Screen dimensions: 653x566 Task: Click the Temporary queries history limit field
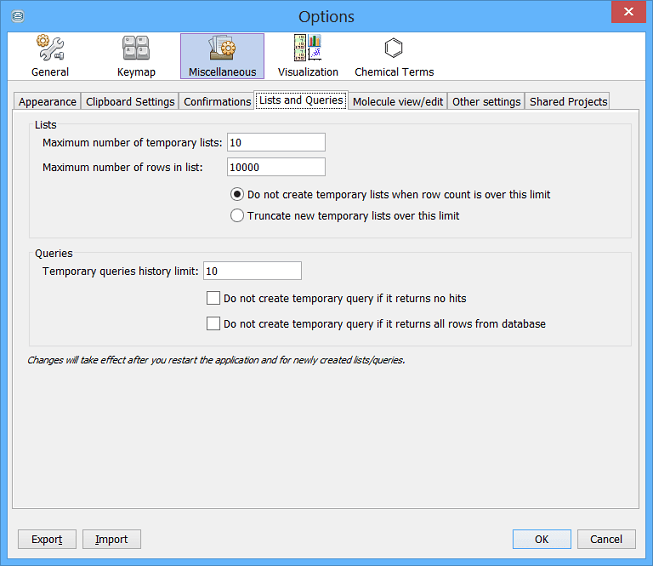click(x=252, y=271)
